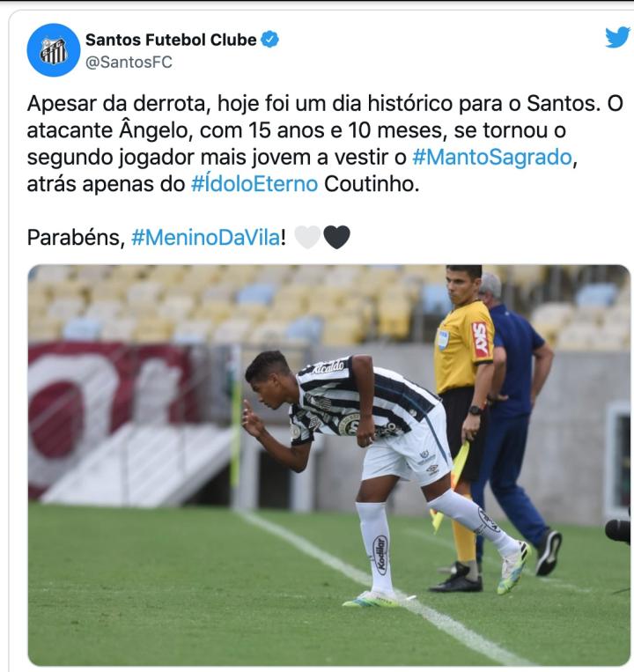Open the Twitter bird logo
The height and width of the screenshot is (672, 634).
tap(617, 38)
